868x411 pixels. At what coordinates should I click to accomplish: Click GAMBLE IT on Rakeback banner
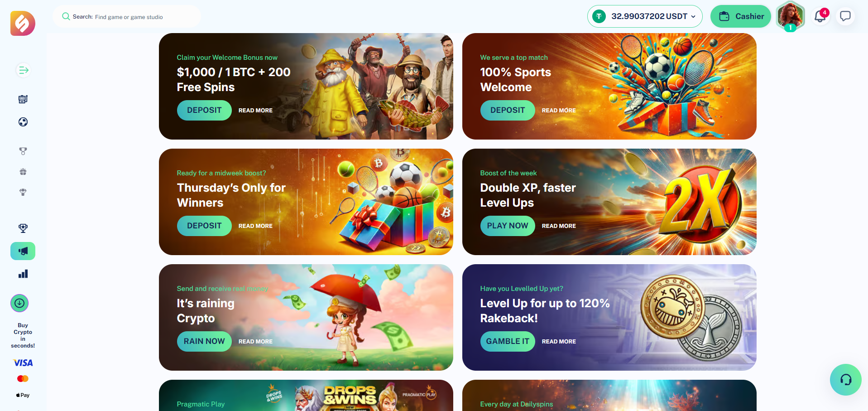[508, 341]
